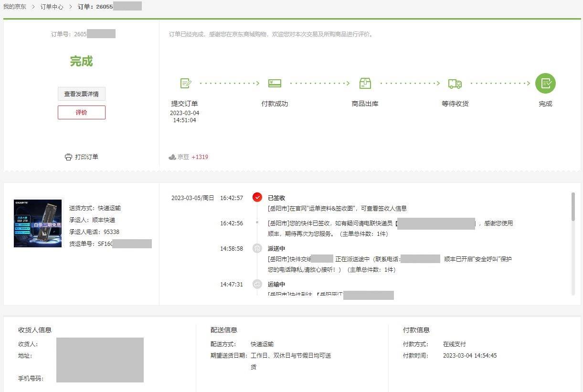The height and width of the screenshot is (392, 583).
Task: Click the 等待收货 delivery truck icon
Action: (455, 83)
